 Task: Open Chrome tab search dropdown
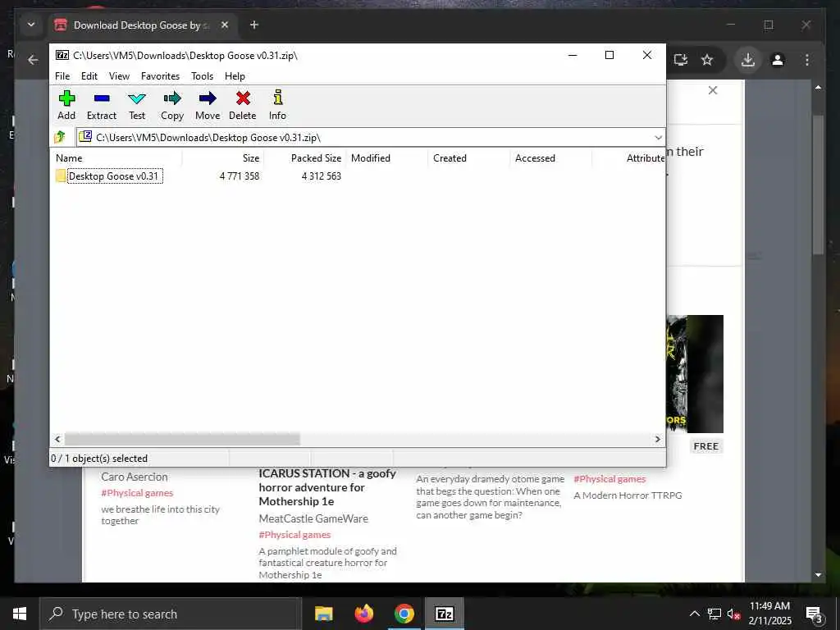pos(31,25)
